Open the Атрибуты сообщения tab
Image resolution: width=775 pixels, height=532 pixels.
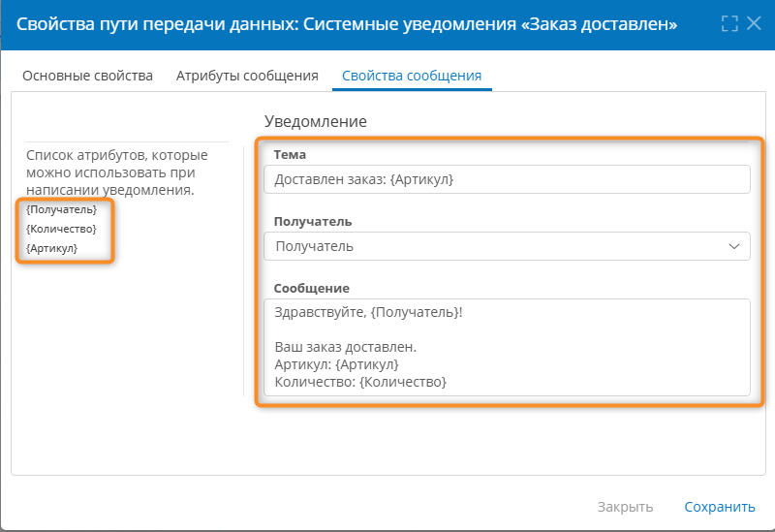pos(247,76)
